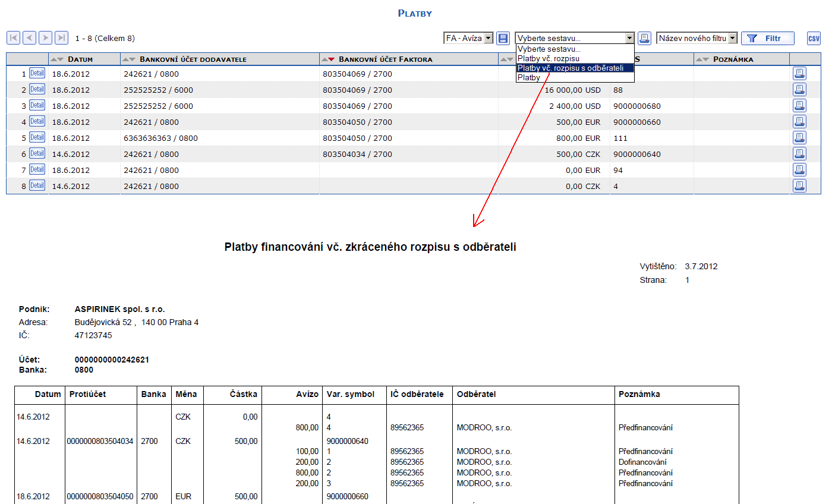Click IČ value 47123745
Screen dimensions: 832x504
(93, 335)
